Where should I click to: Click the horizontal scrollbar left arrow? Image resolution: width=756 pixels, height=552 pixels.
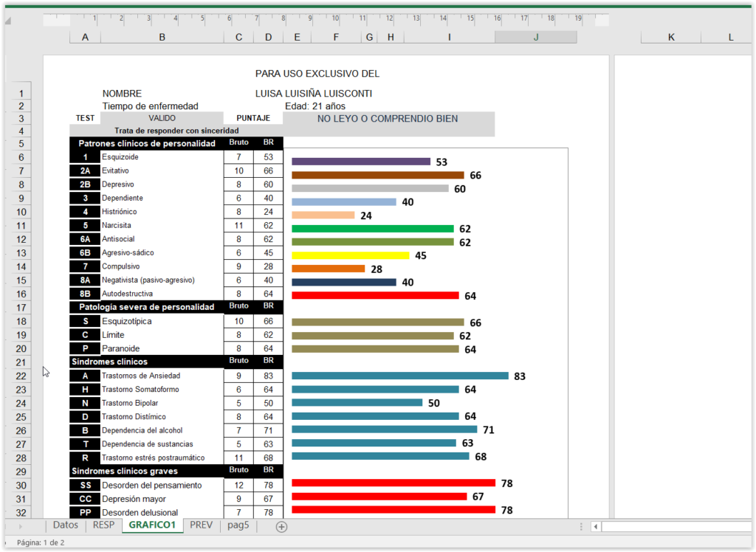tap(597, 526)
